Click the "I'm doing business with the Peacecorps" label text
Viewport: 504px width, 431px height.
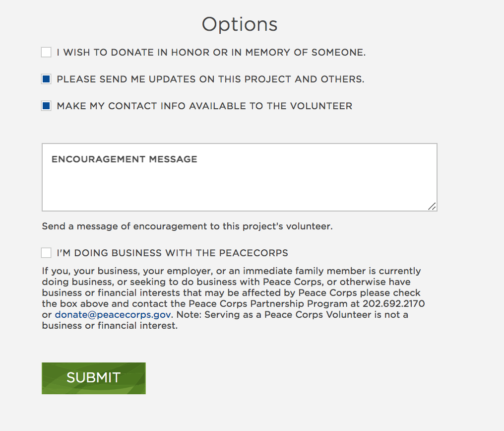[172, 253]
